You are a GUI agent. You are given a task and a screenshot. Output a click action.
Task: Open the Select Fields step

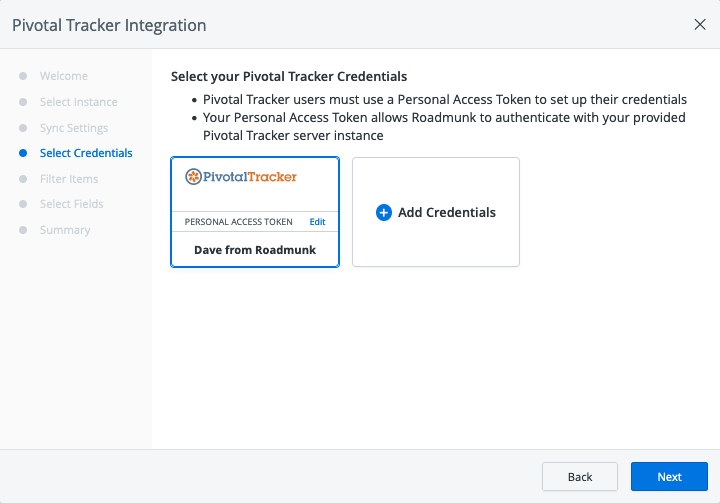point(72,204)
